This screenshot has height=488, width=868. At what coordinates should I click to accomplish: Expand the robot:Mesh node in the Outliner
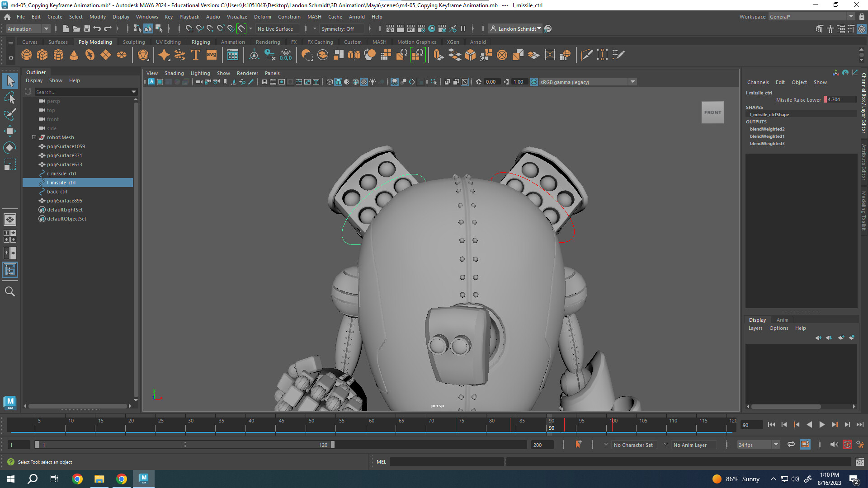(x=33, y=137)
